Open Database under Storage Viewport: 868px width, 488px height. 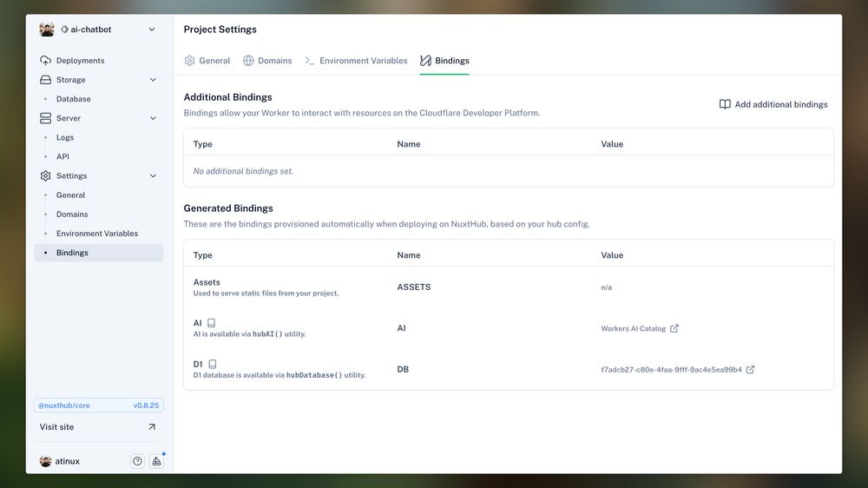pyautogui.click(x=74, y=99)
